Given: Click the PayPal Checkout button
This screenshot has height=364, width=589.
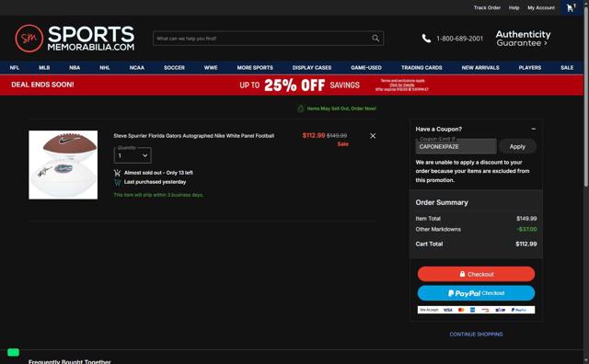Looking at the screenshot, I should (476, 293).
